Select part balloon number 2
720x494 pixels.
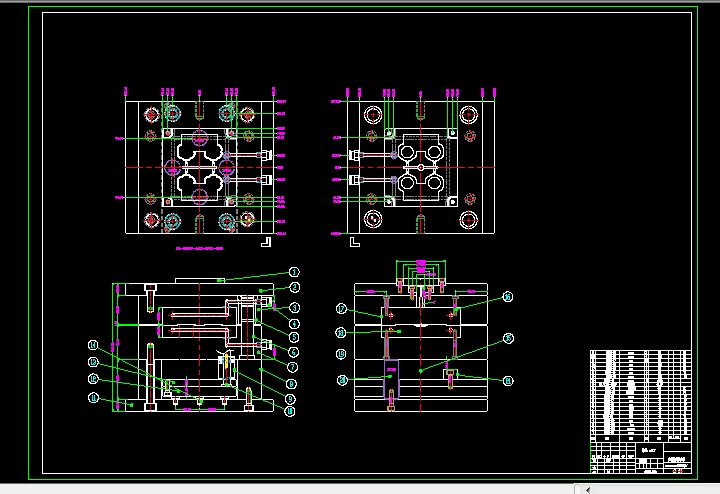294,287
